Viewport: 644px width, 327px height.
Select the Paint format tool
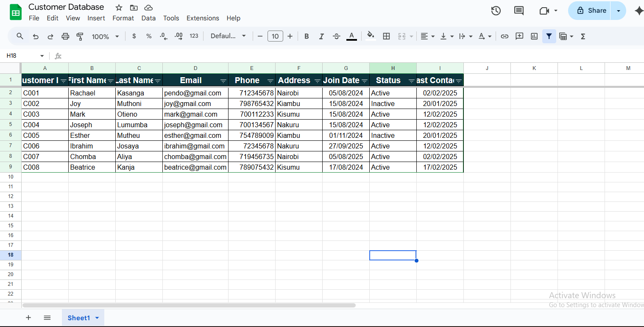(80, 36)
